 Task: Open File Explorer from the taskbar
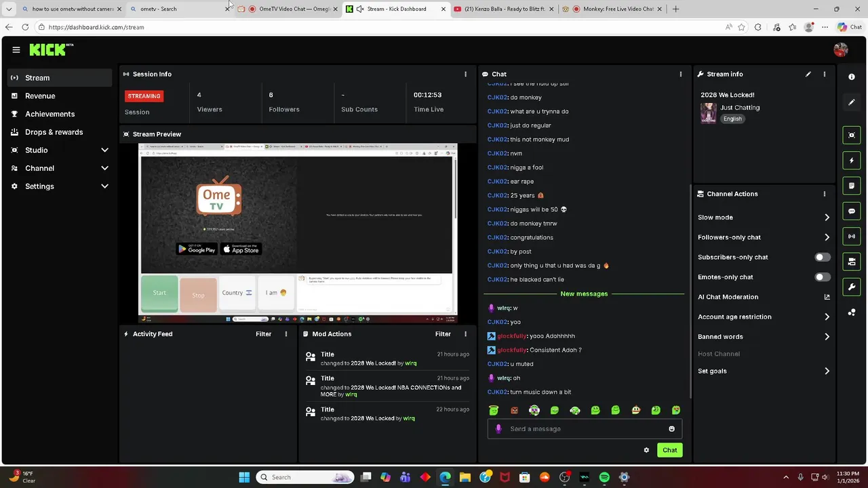click(x=465, y=477)
